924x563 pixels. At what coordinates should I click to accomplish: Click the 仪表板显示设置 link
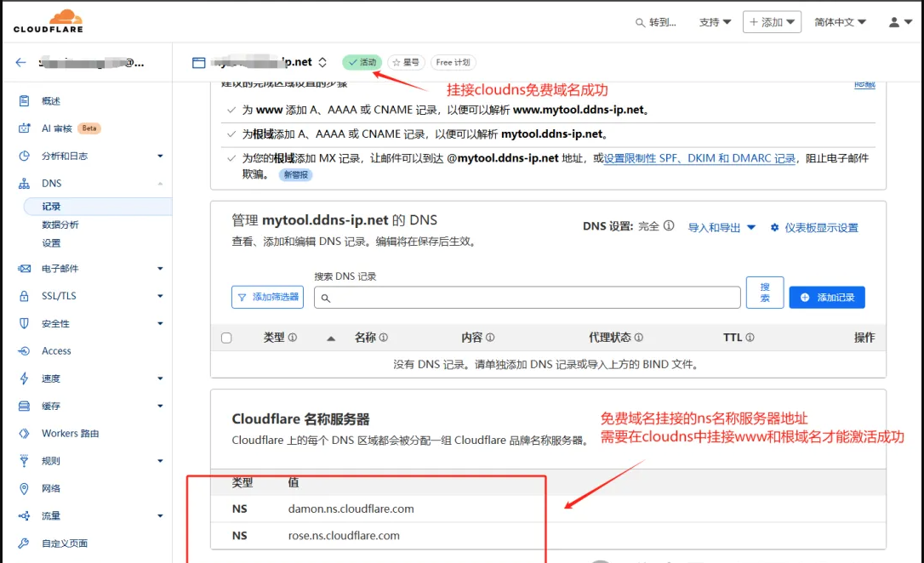pos(821,227)
